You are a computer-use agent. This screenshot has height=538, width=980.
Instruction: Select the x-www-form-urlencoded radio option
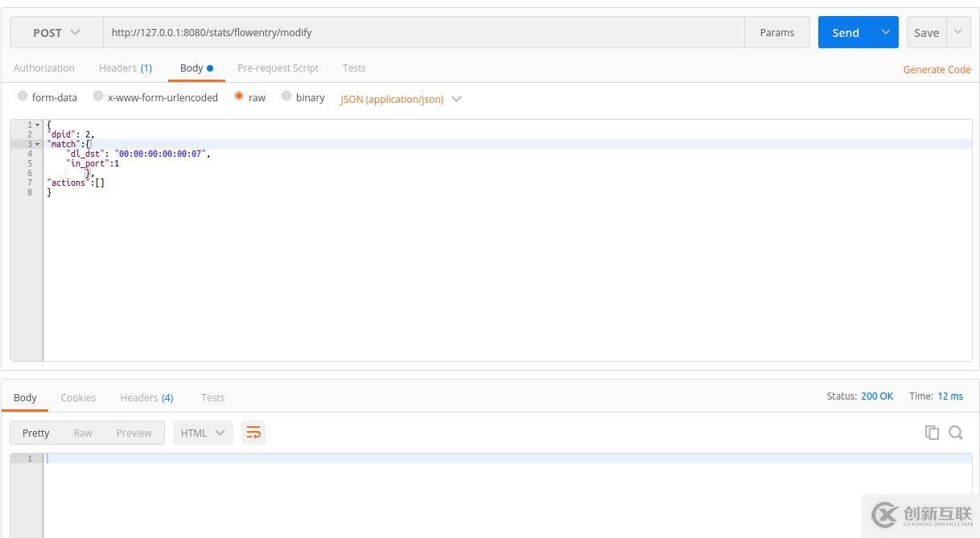[x=98, y=97]
